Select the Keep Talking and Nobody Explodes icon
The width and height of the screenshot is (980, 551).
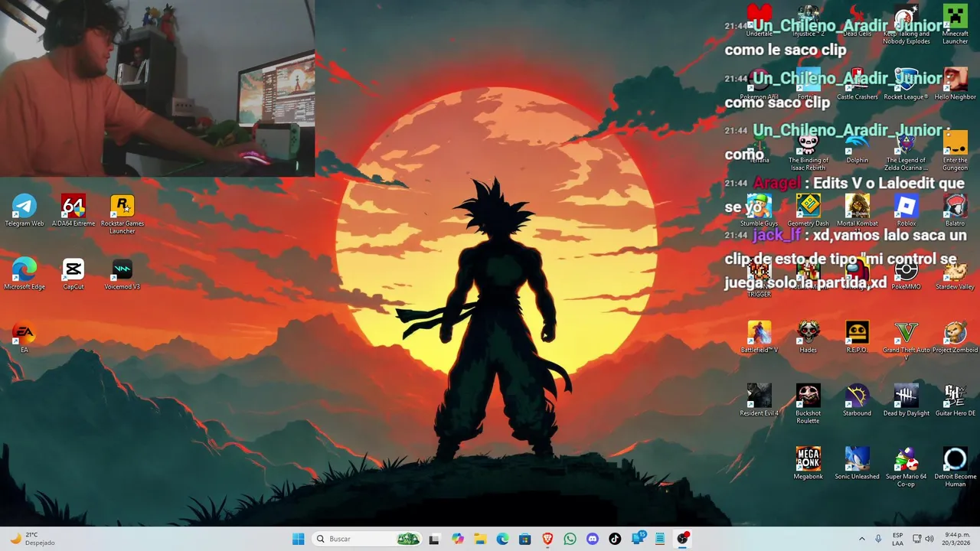[x=906, y=24]
